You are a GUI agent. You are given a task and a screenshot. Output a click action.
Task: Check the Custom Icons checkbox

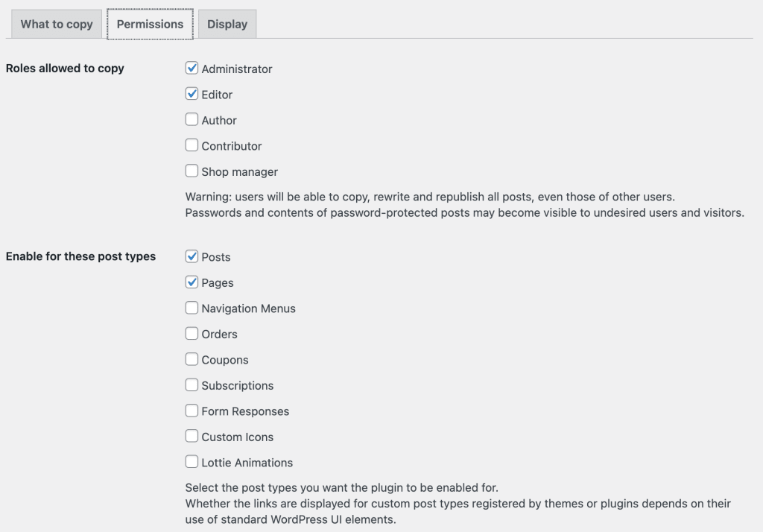click(191, 437)
